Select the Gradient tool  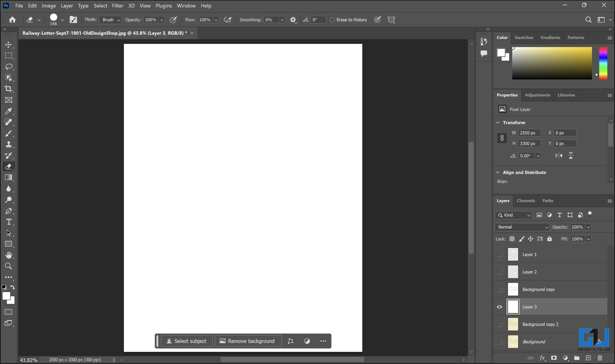[9, 177]
